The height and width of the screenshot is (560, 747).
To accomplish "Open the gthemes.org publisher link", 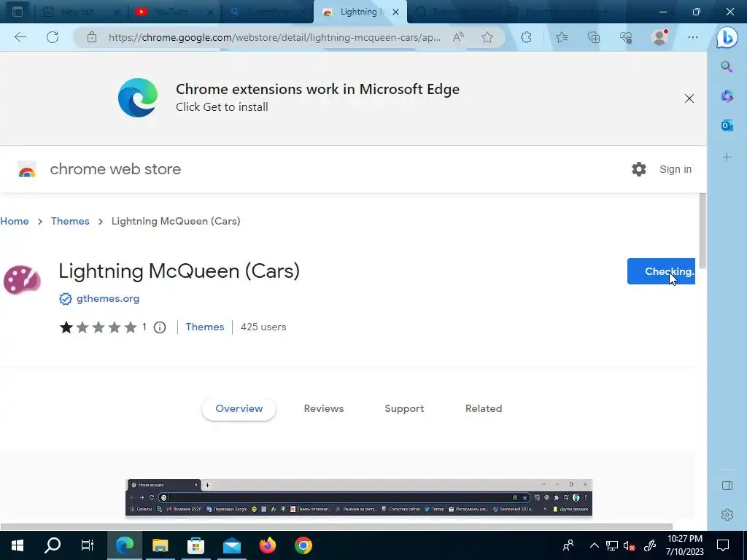I will (108, 298).
